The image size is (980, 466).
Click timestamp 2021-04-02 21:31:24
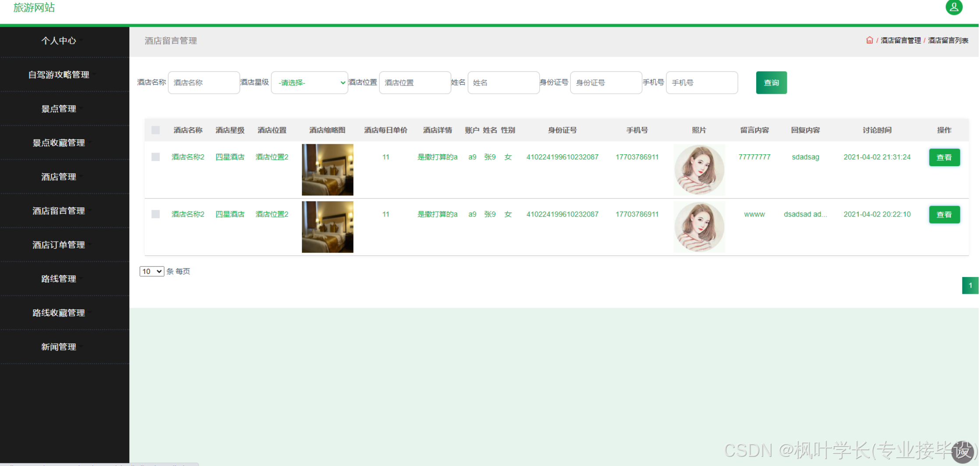pos(877,157)
